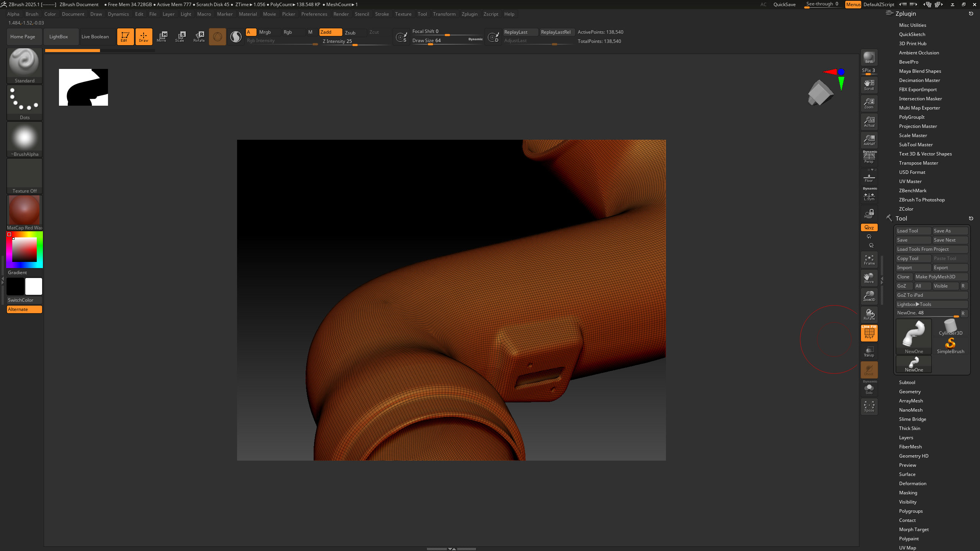Click the Frame mesh icon

(869, 260)
